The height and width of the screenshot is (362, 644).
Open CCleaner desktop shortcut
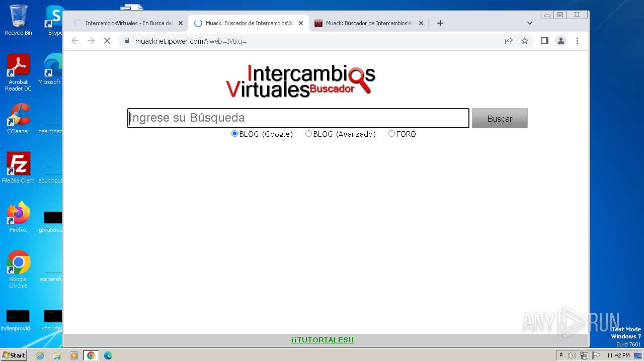point(18,119)
